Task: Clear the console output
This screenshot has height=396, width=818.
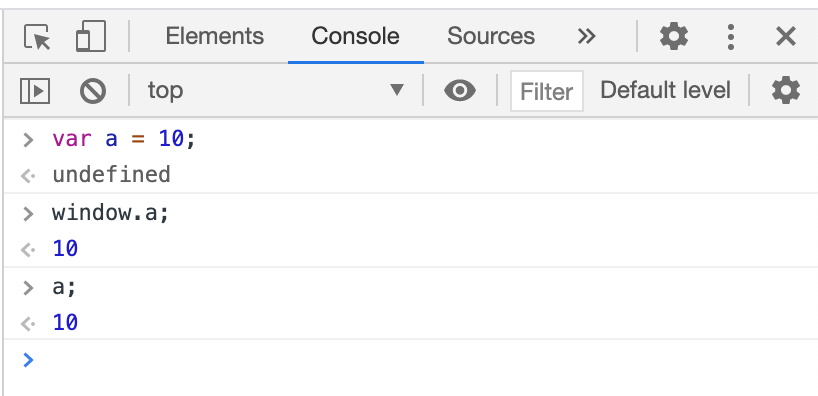Action: click(93, 91)
